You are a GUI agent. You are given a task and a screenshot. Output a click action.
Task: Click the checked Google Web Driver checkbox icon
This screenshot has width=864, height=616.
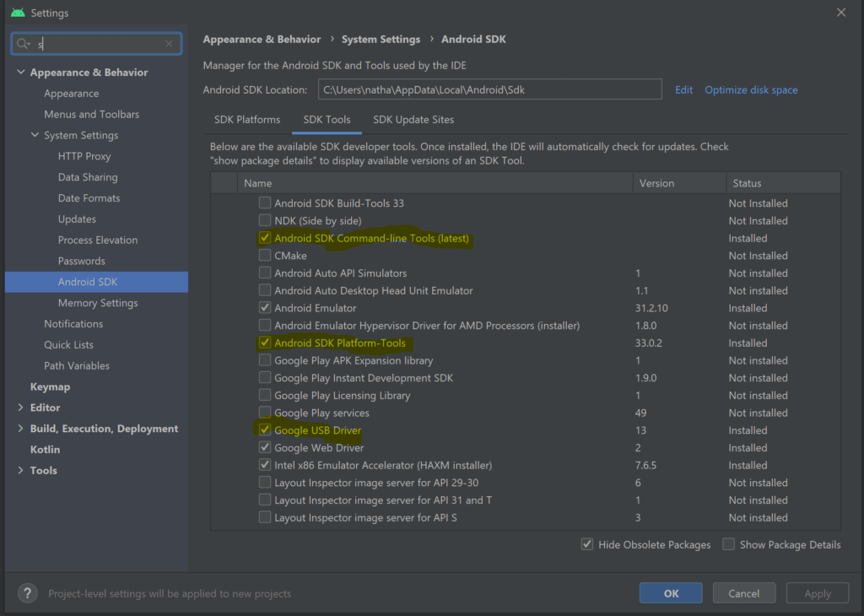(265, 447)
